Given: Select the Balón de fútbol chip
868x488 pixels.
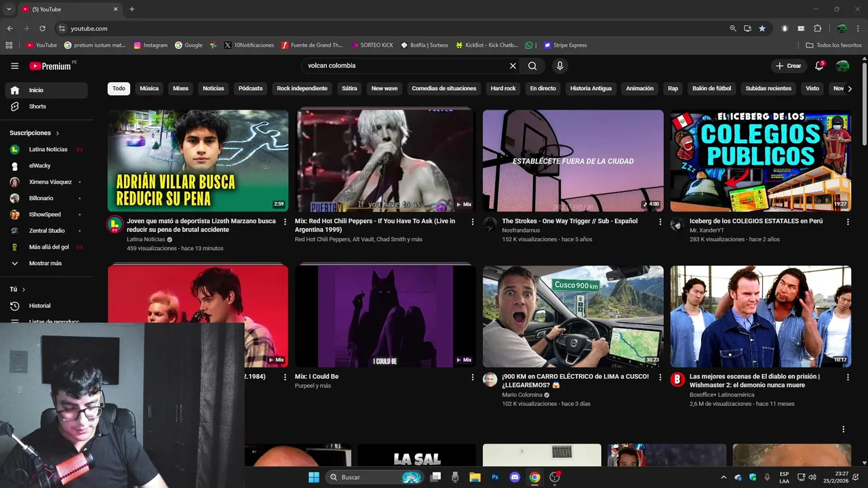Looking at the screenshot, I should coord(711,88).
